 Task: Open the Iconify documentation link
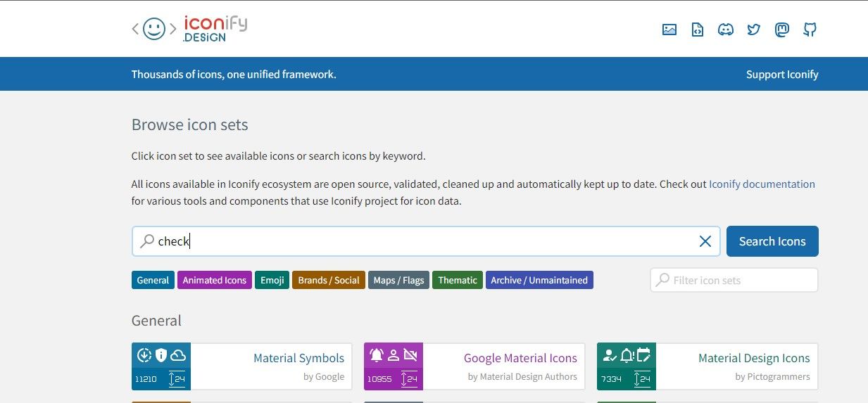coord(762,184)
